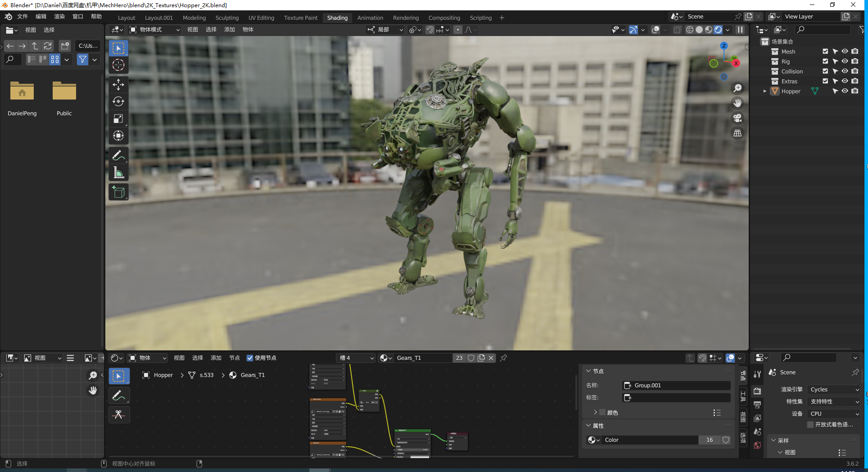Image resolution: width=868 pixels, height=472 pixels.
Task: Open the material slot 4 dropdown
Action: [356, 358]
